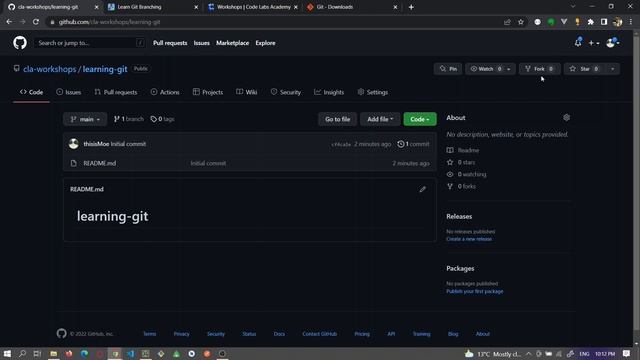Expand the Watch options dropdown arrow
Viewport: 640px width, 360px height.
click(509, 69)
